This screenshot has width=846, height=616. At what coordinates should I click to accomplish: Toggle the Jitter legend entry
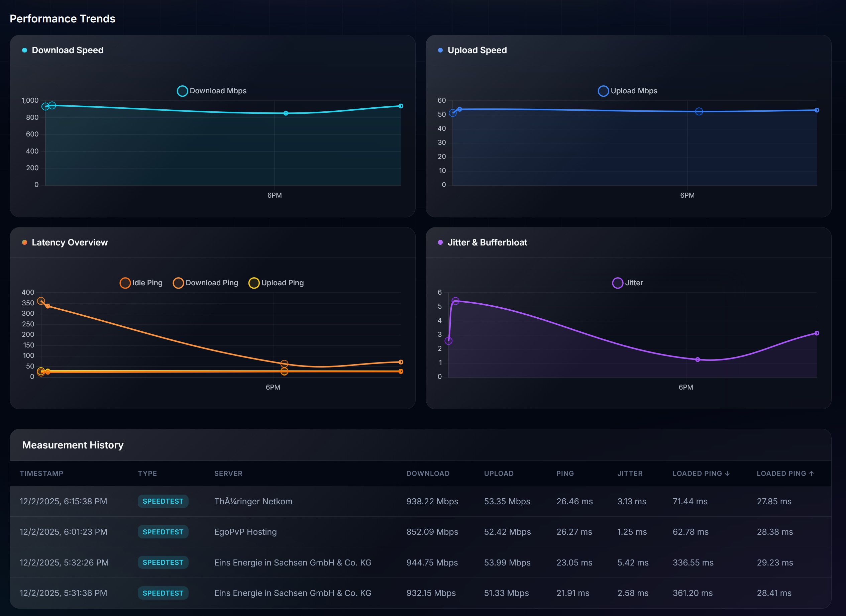[x=627, y=283]
